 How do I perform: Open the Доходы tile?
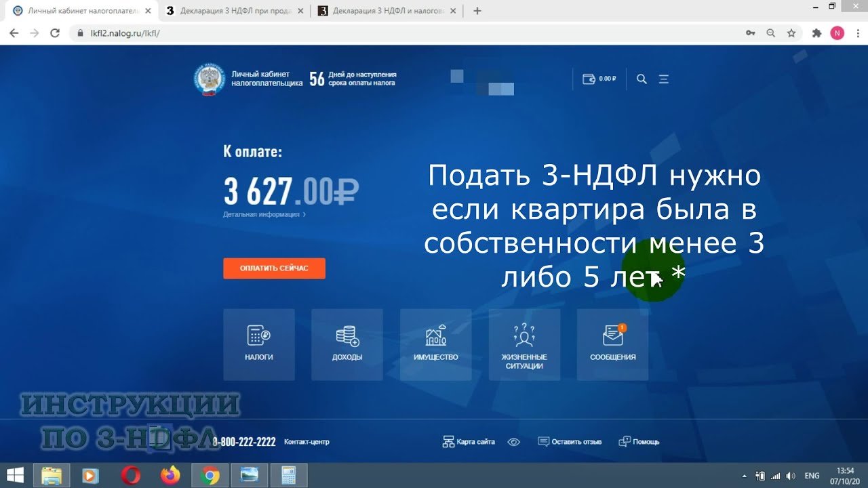[347, 344]
